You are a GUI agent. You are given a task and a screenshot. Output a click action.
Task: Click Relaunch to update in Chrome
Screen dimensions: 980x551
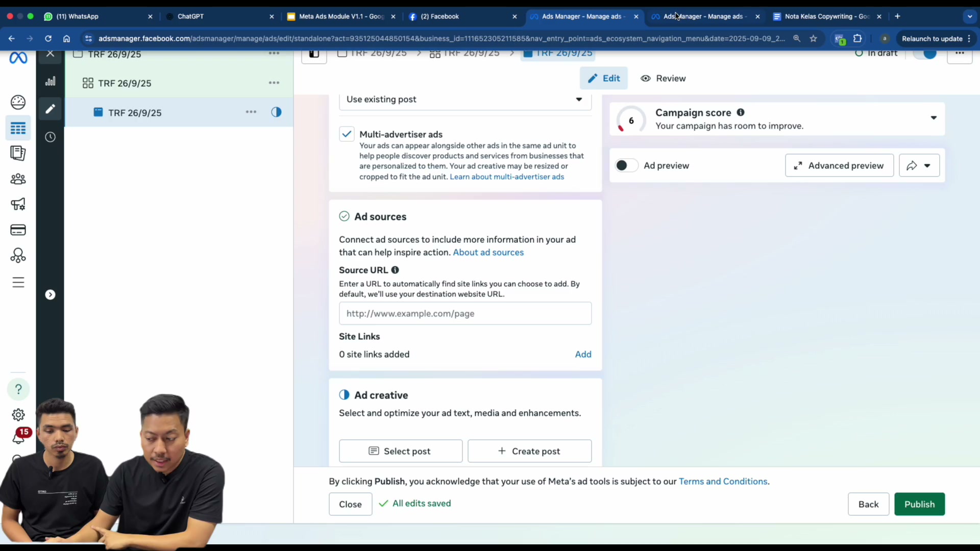click(937, 38)
